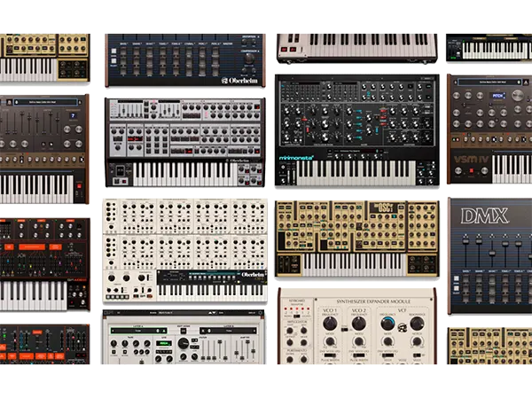Click the first volume fader on the DMX
Viewport: 532px width, 399px height.
point(465,241)
